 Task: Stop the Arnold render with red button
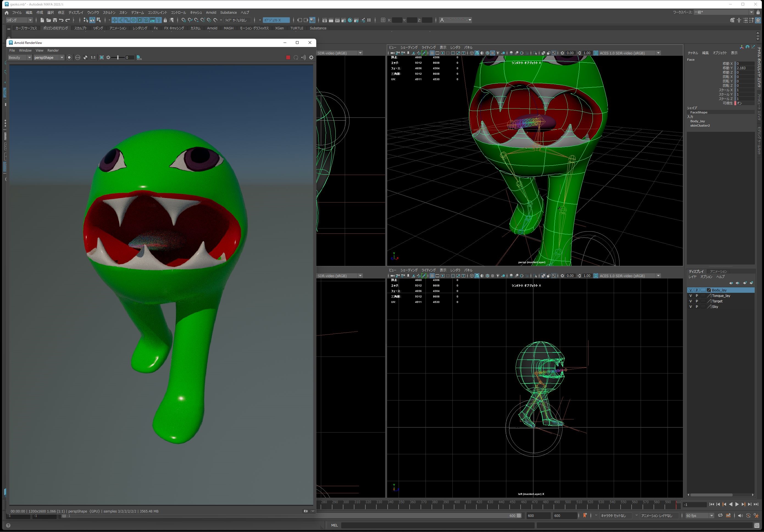(288, 58)
